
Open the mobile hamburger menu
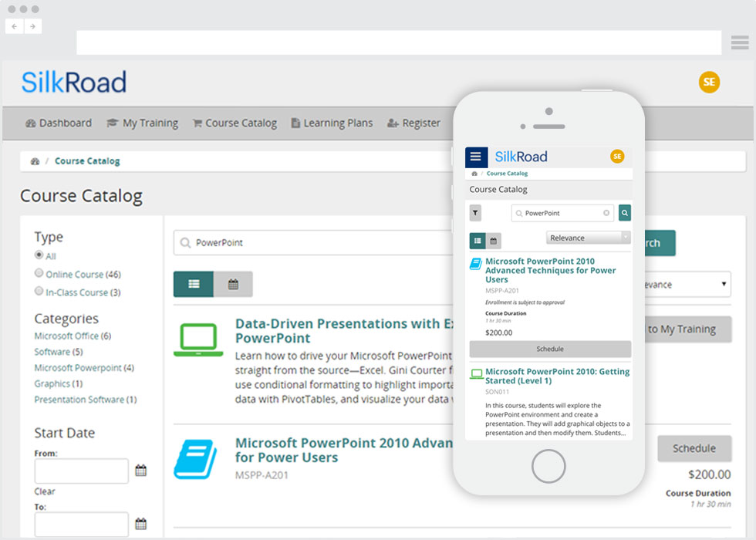point(476,157)
